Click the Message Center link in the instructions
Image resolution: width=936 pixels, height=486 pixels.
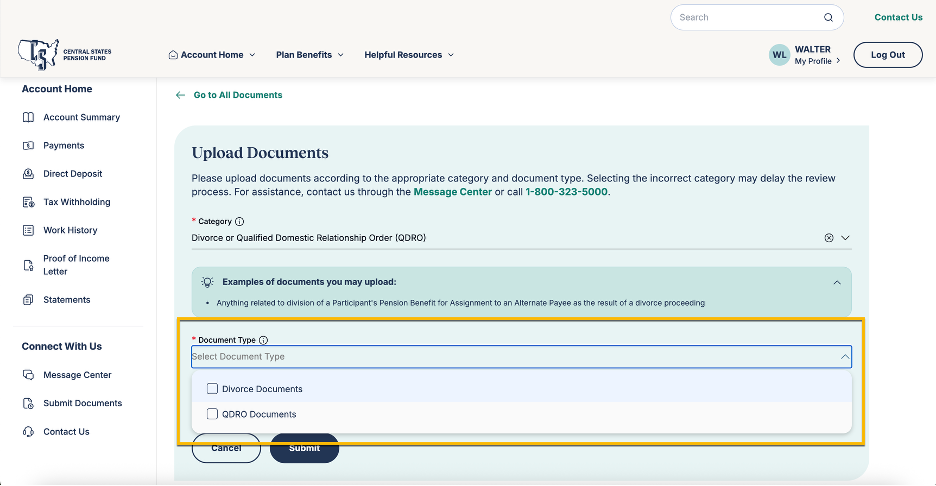pos(452,192)
